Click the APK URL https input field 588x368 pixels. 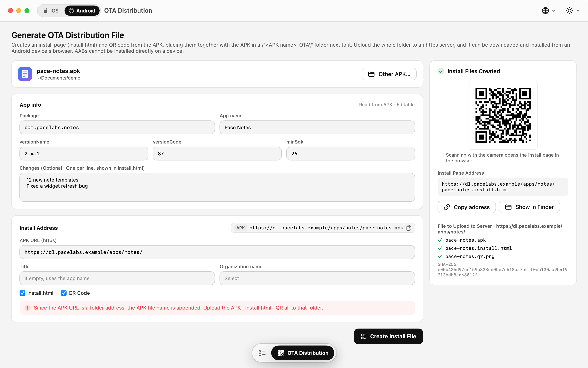coord(217,252)
